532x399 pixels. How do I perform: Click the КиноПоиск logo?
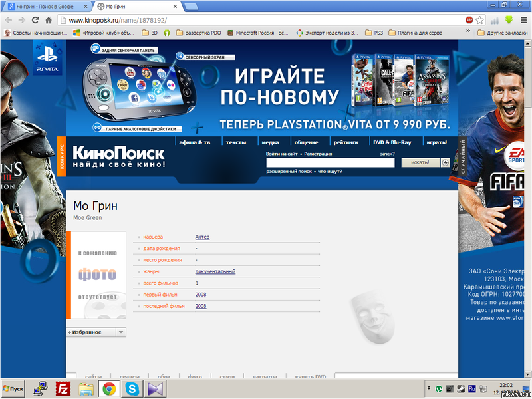point(119,157)
